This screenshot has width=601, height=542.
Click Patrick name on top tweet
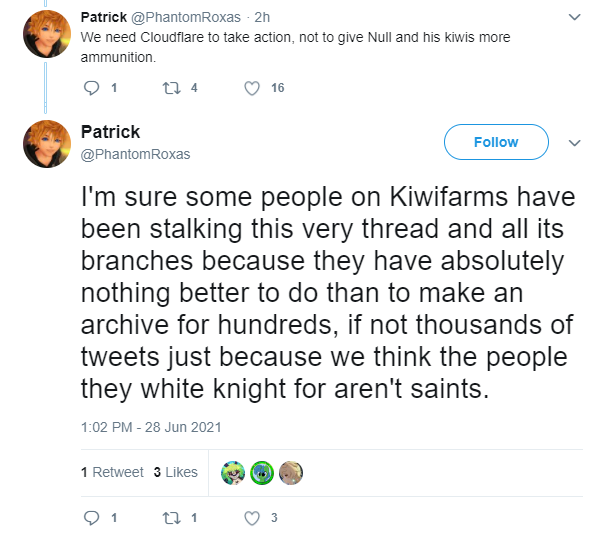point(103,17)
